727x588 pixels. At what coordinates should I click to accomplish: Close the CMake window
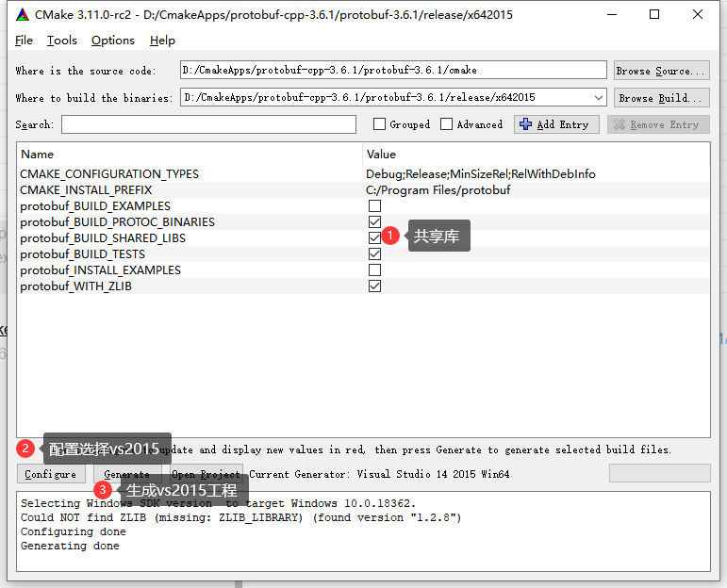(698, 14)
